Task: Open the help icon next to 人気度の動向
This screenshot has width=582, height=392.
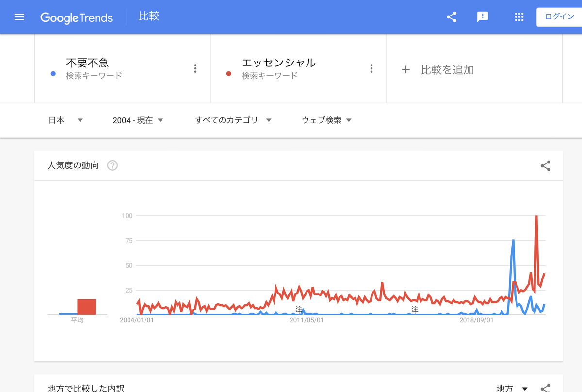Action: click(112, 165)
